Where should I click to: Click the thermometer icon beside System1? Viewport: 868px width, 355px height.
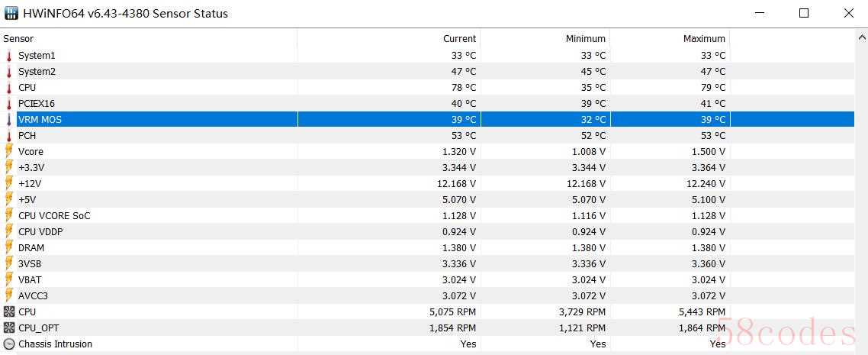(9, 56)
